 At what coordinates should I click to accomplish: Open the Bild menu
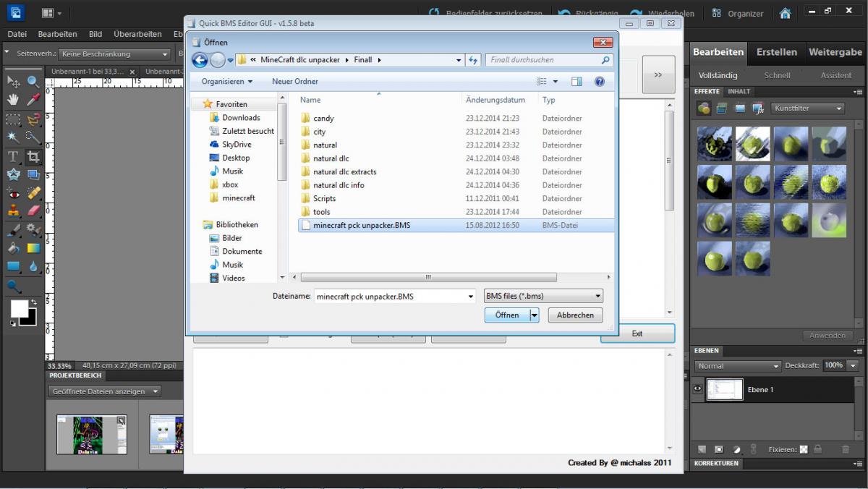coord(95,34)
